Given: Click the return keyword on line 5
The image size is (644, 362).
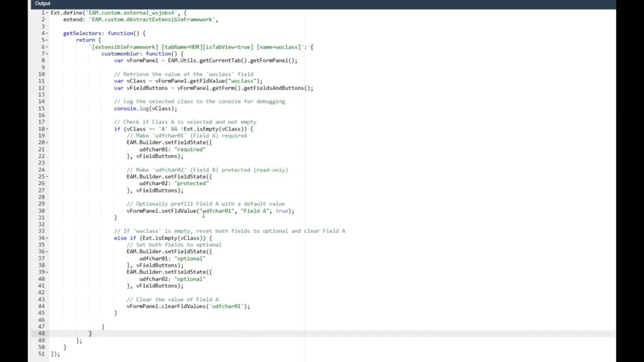Looking at the screenshot, I should (x=86, y=40).
